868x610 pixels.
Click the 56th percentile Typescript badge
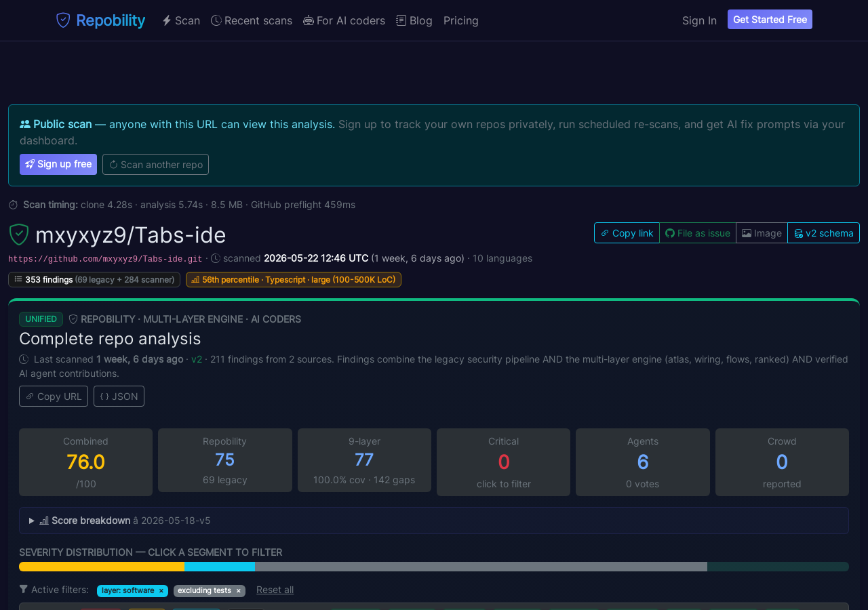[x=294, y=279]
